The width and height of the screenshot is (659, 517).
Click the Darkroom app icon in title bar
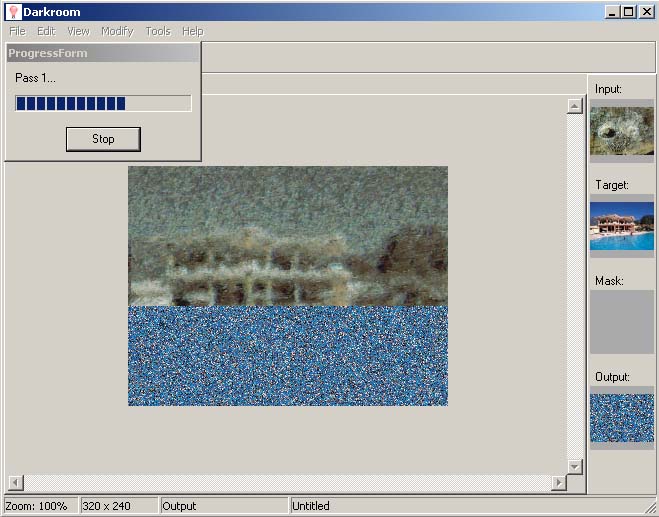(x=14, y=12)
